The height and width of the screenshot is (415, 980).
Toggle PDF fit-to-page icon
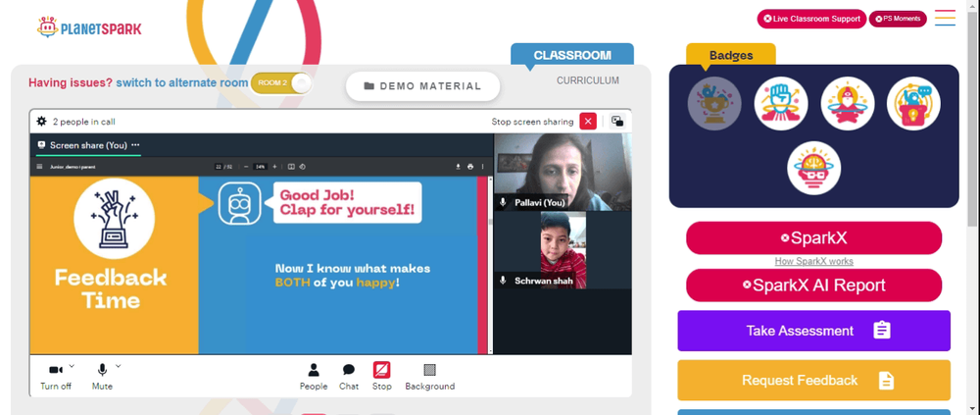click(x=291, y=167)
